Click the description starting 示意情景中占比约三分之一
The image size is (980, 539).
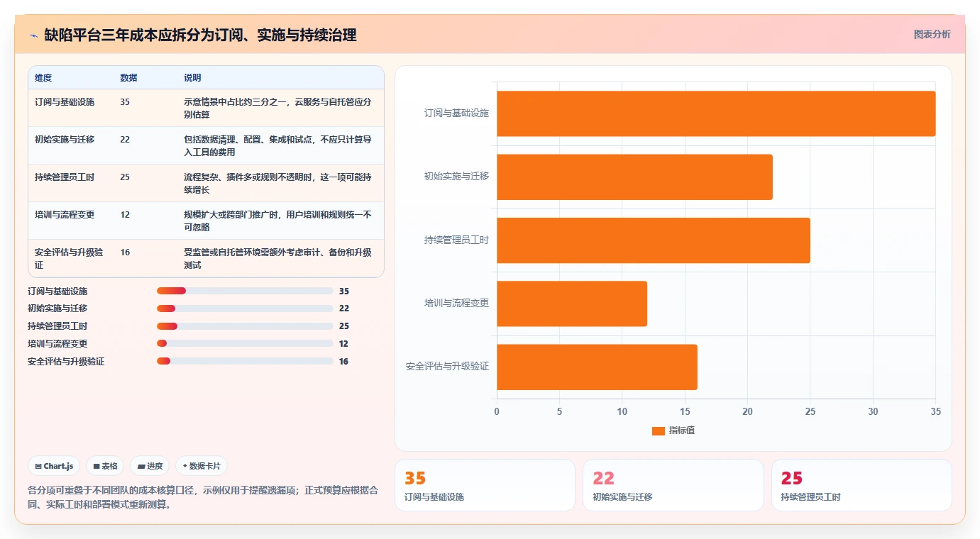click(x=277, y=108)
